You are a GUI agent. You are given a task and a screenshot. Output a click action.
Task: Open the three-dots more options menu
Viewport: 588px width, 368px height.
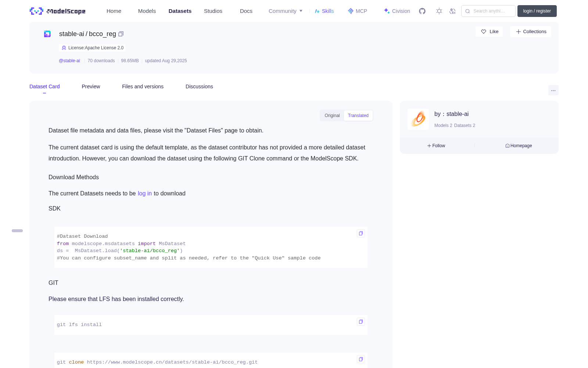[x=553, y=90]
